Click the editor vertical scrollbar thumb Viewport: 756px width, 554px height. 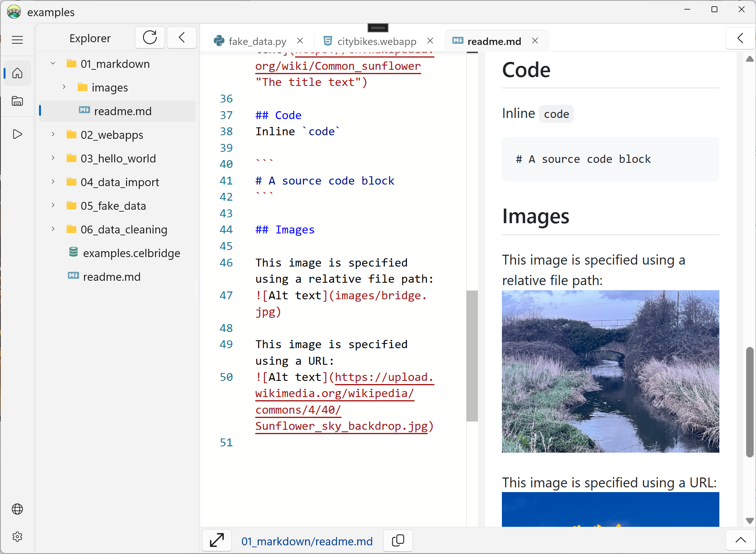coord(472,356)
